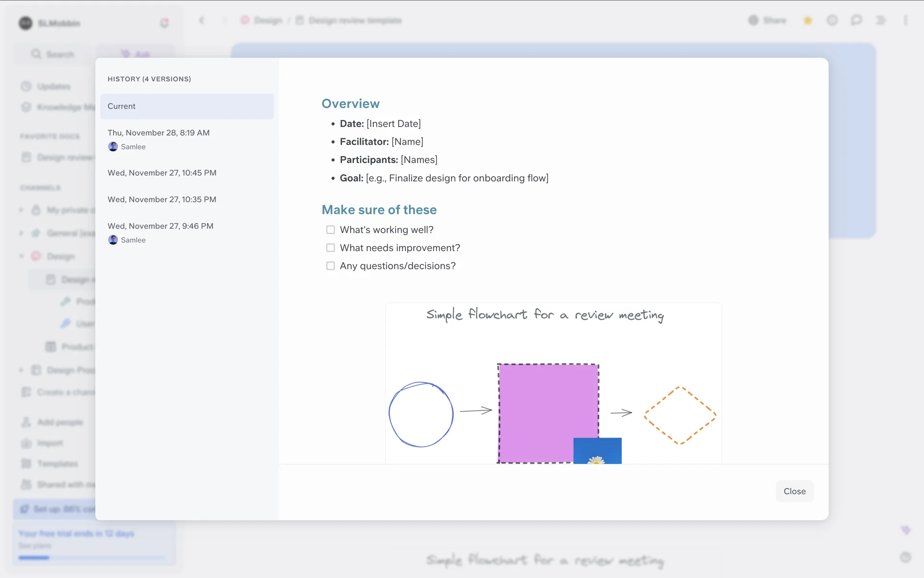
Task: Click the Templates icon in sidebar
Action: point(26,463)
